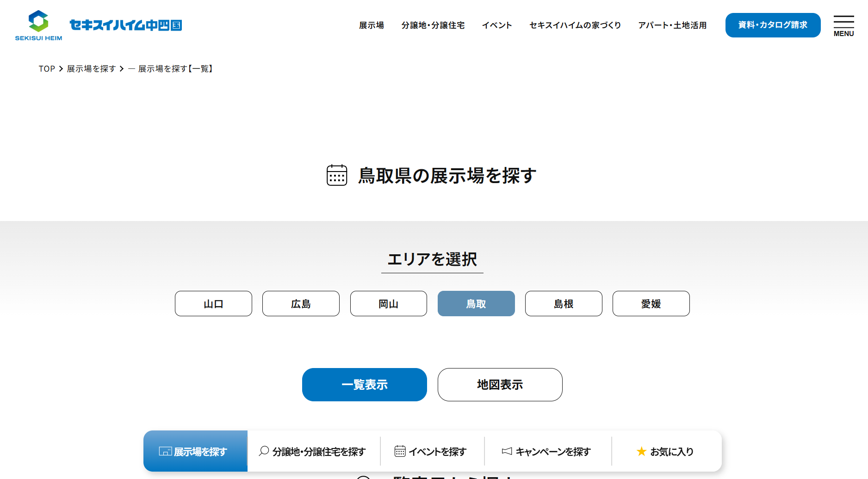Image resolution: width=868 pixels, height=479 pixels.
Task: Switch to 地図表示 map view
Action: (500, 385)
